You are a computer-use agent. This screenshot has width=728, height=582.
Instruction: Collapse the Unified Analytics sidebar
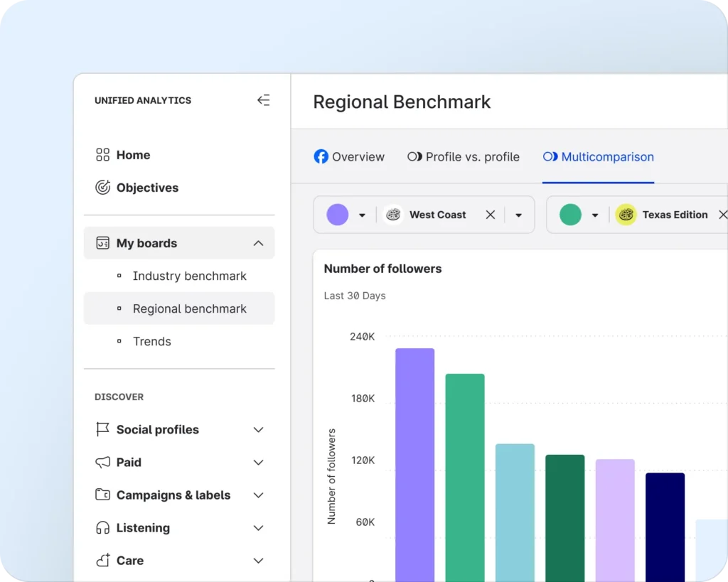tap(263, 100)
